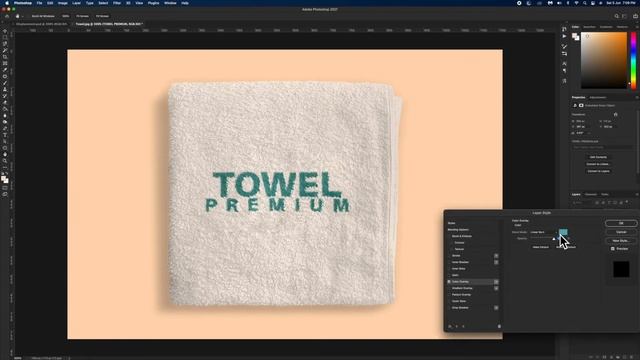Select the Pen tool

pyautogui.click(x=5, y=129)
